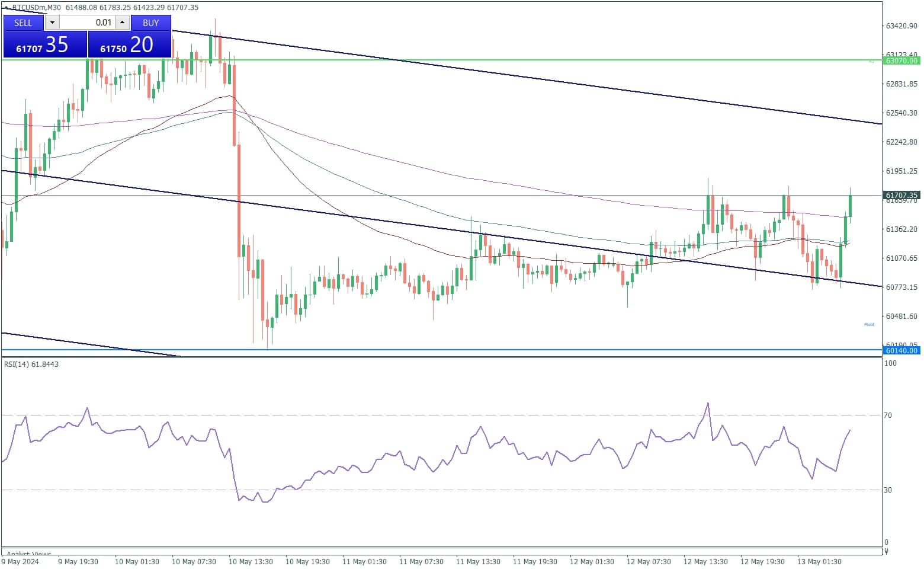Click the green 63070.00 price level label

(x=901, y=60)
